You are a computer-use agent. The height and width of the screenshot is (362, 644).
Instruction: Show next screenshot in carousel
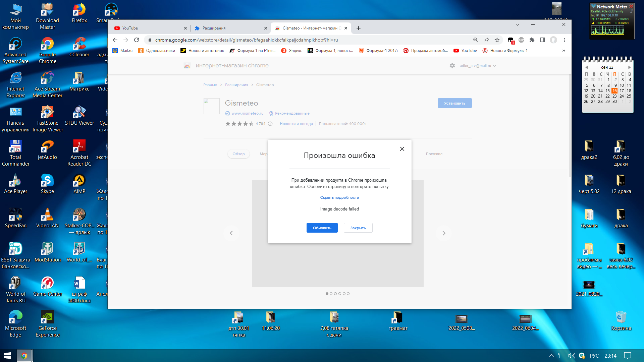tap(444, 233)
